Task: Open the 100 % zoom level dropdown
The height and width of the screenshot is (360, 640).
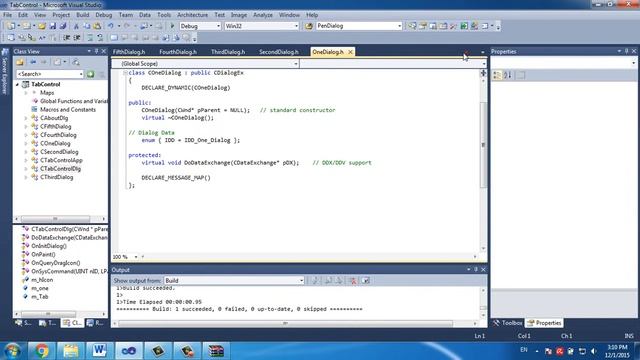Action: (136, 257)
